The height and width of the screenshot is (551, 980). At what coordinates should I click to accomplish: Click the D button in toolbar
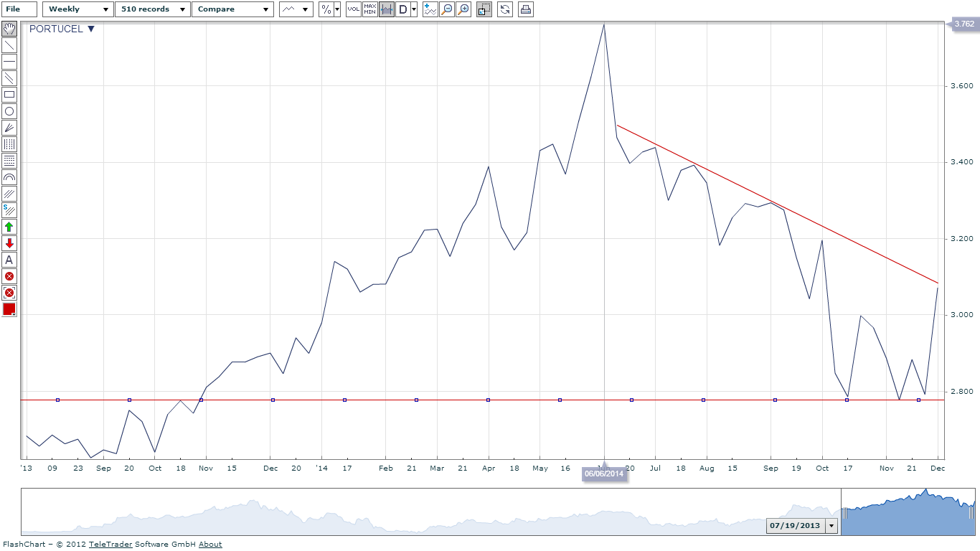(402, 9)
